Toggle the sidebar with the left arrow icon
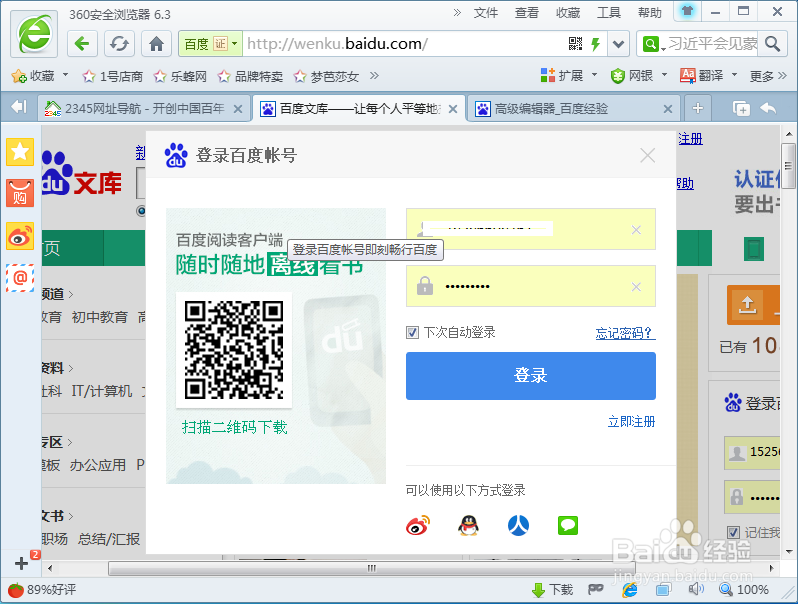 [19, 107]
